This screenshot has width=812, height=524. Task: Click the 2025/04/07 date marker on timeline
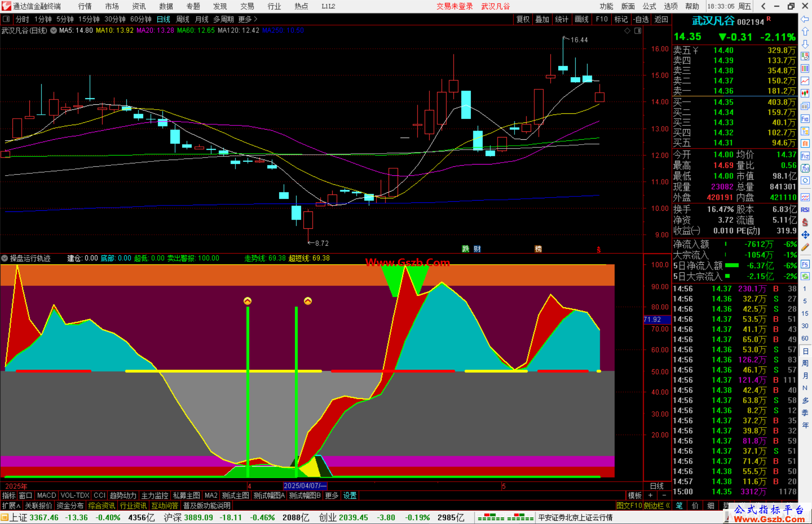pyautogui.click(x=305, y=486)
